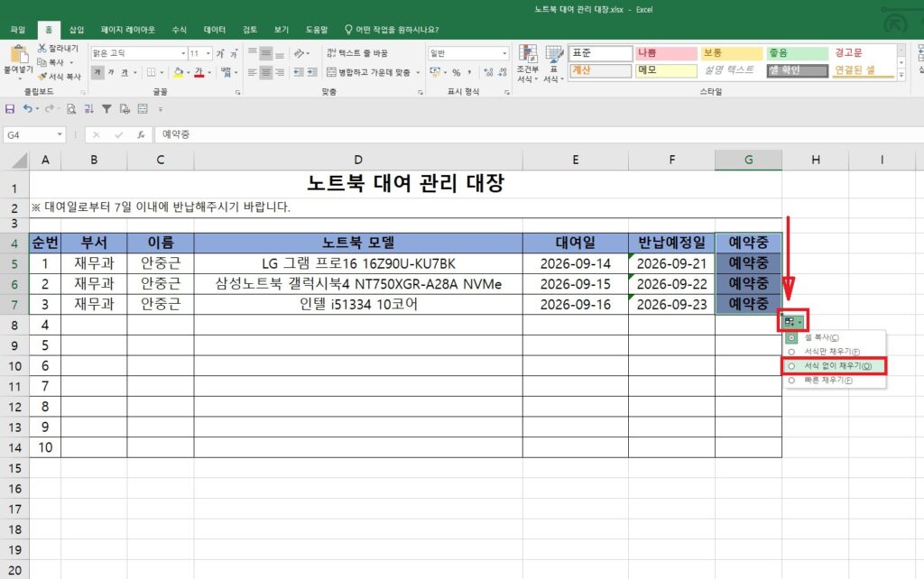Click the increase font size icon
The height and width of the screenshot is (579, 924).
(220, 53)
